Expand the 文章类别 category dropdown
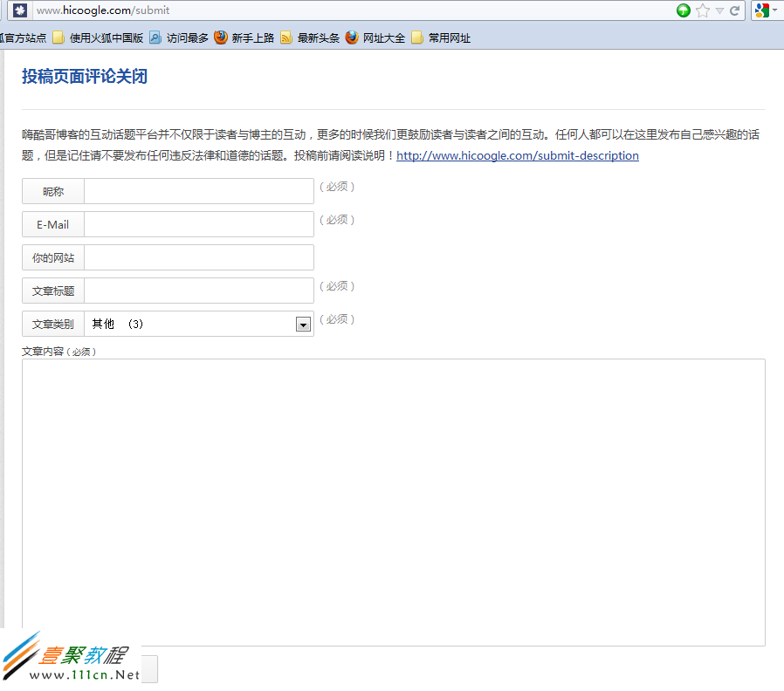The height and width of the screenshot is (691, 784). tap(303, 325)
